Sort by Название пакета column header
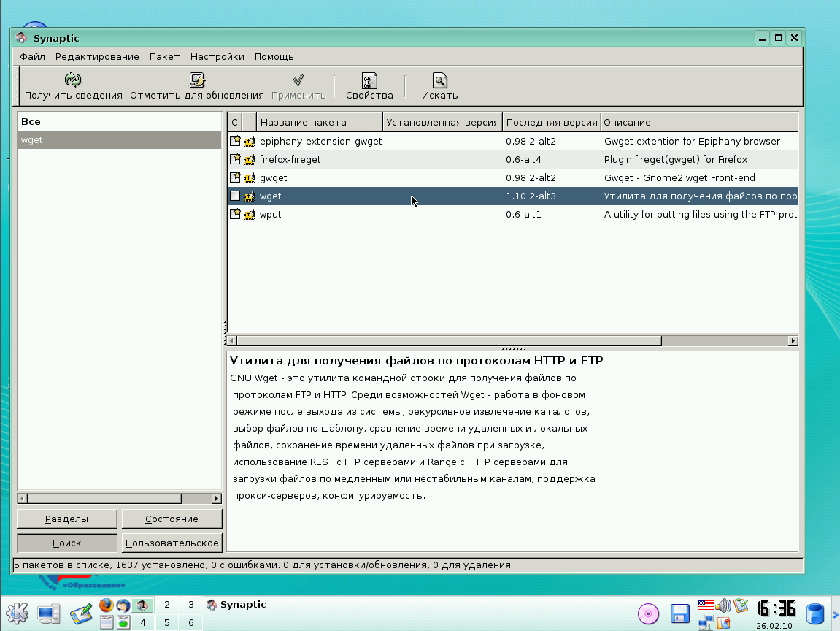Image resolution: width=840 pixels, height=631 pixels. [320, 122]
